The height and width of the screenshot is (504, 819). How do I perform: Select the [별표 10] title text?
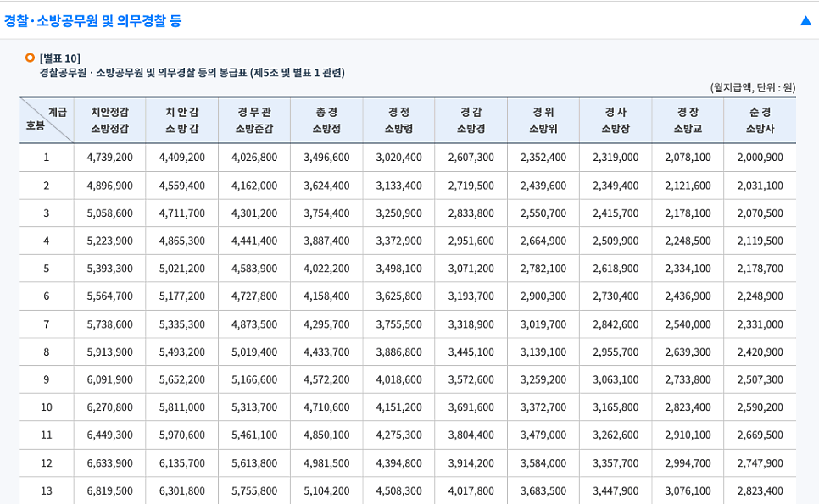60,58
